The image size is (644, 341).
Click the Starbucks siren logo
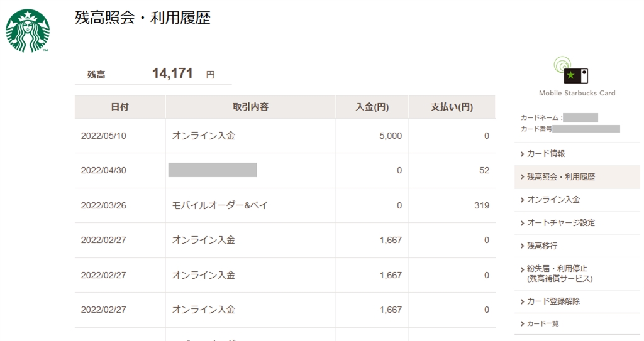(x=28, y=31)
